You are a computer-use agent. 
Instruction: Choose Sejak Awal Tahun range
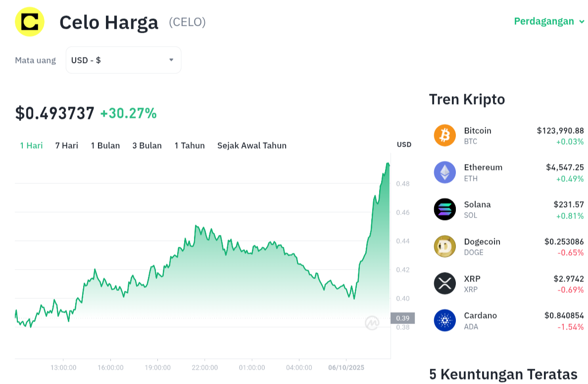(x=252, y=145)
